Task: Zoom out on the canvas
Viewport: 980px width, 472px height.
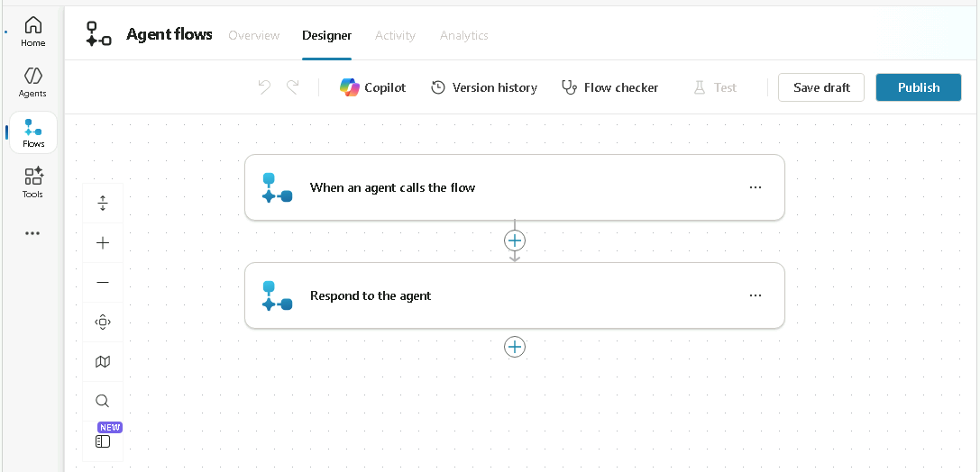Action: (103, 282)
